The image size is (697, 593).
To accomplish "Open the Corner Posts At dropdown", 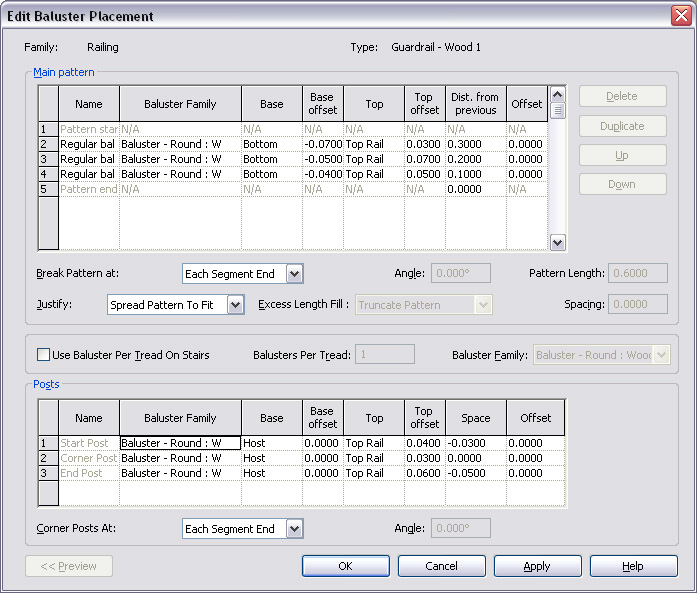I will tap(294, 529).
